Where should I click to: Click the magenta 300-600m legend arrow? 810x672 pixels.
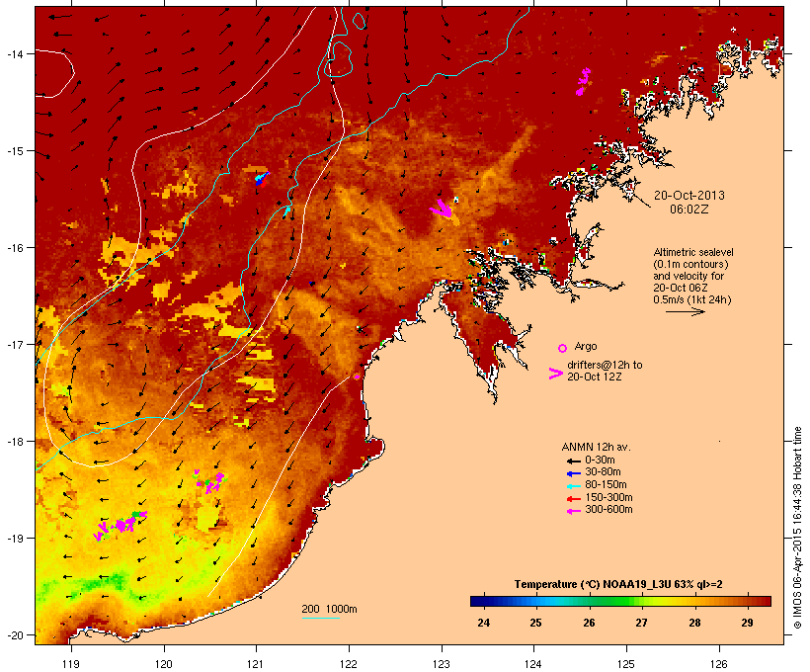[573, 511]
